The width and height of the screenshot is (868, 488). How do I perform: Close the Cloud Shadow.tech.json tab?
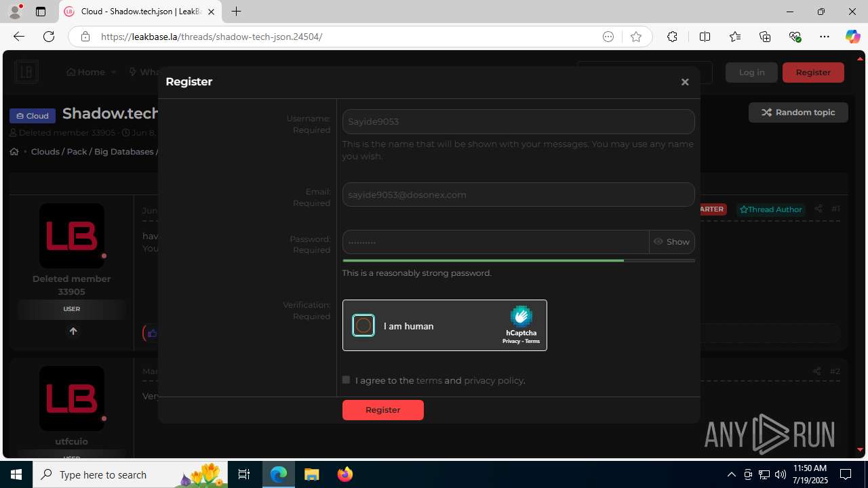pyautogui.click(x=212, y=12)
